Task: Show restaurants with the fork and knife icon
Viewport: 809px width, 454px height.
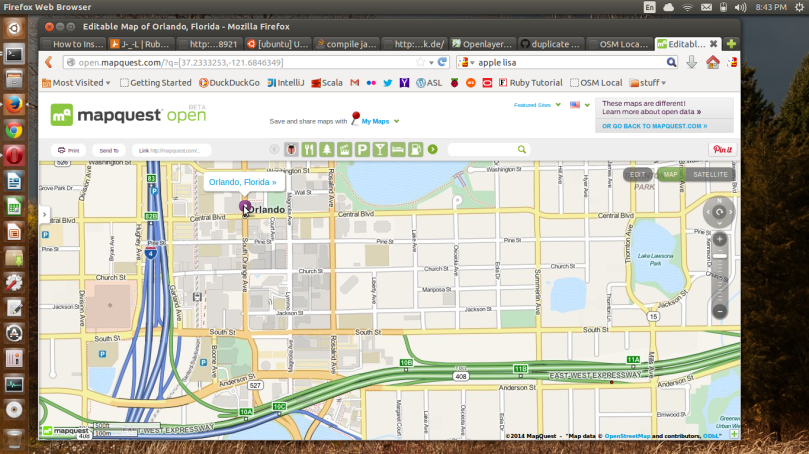Action: 309,150
